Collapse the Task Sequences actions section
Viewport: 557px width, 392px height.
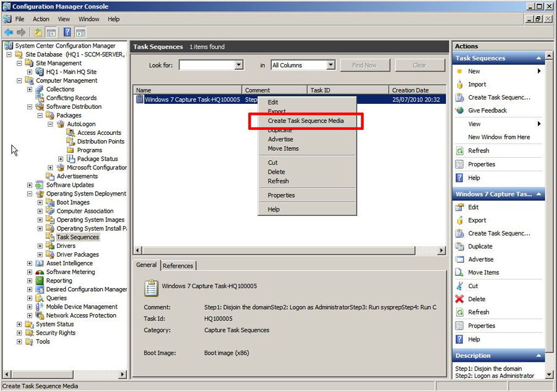(x=538, y=58)
